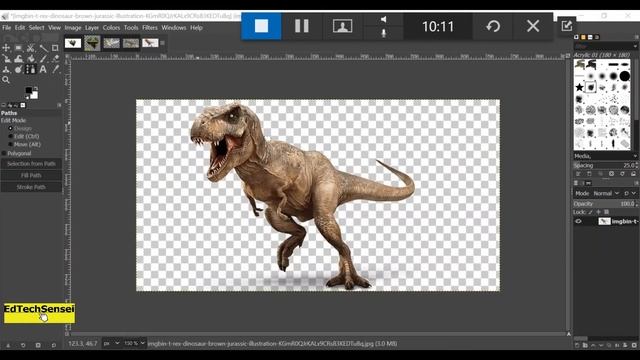Adjust Spacing value stepper arrows
This screenshot has width=640, height=360.
click(x=637, y=165)
